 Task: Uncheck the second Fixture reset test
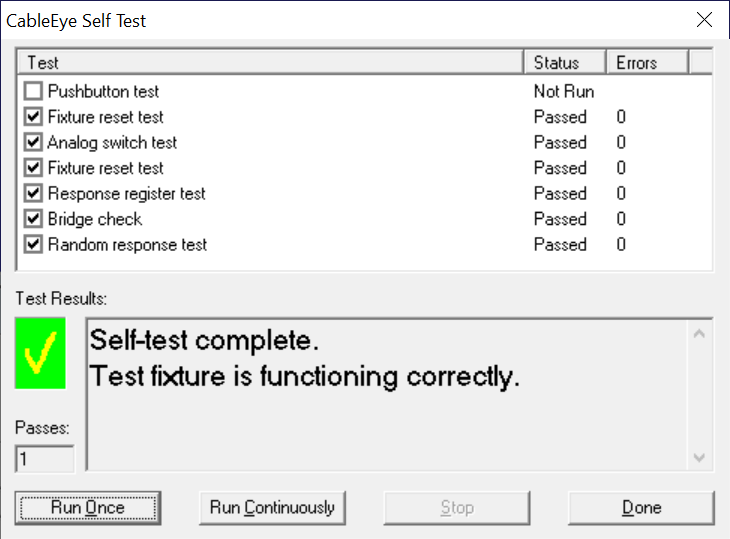(x=33, y=168)
